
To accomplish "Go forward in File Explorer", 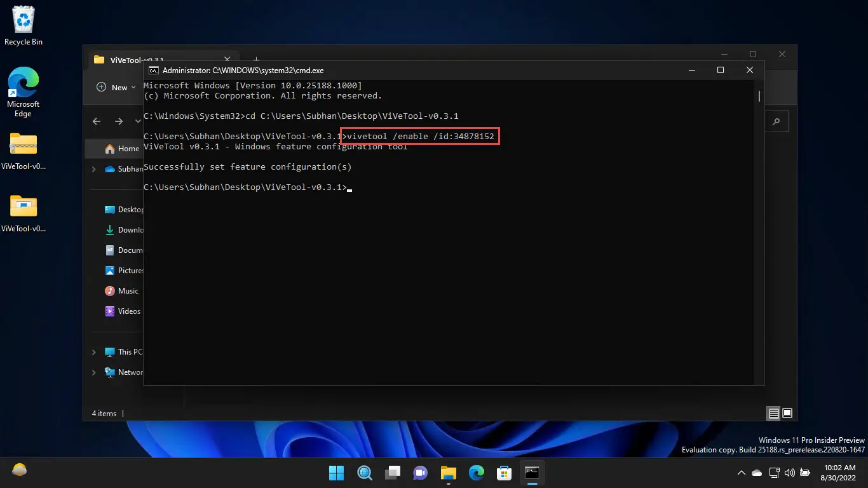I will tap(119, 121).
